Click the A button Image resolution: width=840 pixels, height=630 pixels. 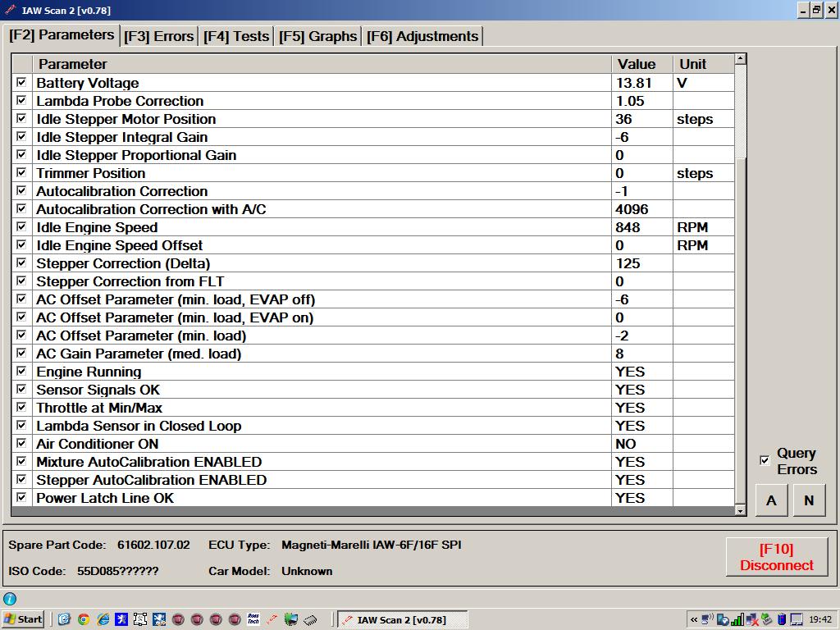point(771,500)
